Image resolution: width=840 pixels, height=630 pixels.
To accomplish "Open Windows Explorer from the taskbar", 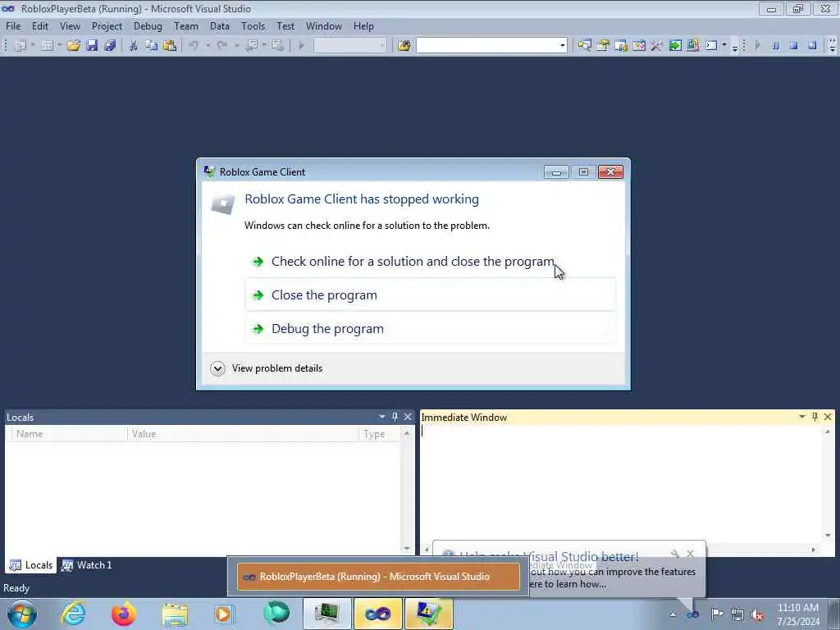I will point(175,614).
